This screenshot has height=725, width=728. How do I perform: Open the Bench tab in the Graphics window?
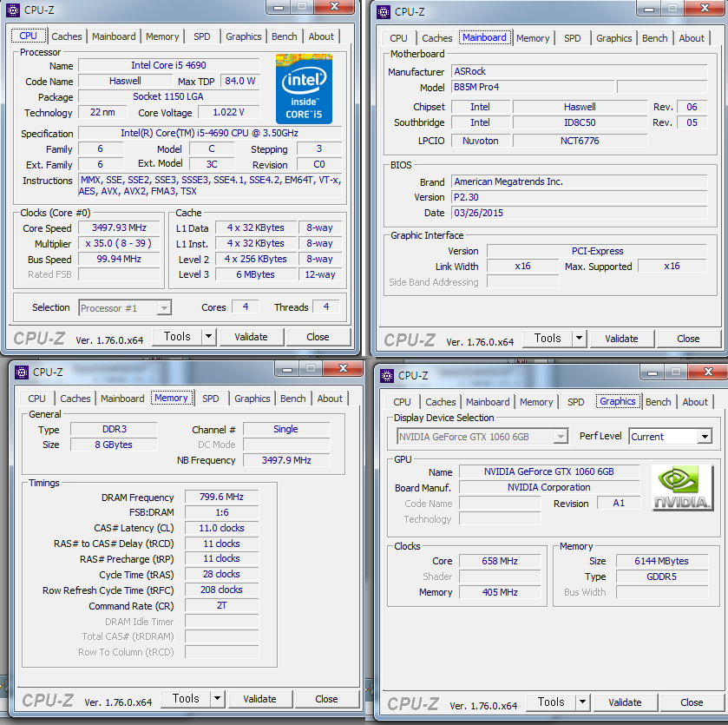coord(659,402)
